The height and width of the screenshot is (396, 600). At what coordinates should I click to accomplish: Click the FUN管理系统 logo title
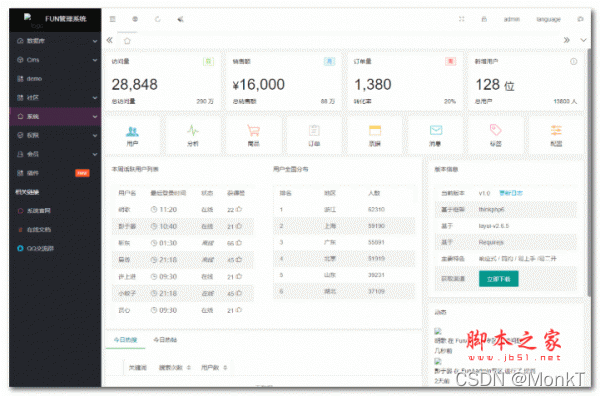point(65,19)
